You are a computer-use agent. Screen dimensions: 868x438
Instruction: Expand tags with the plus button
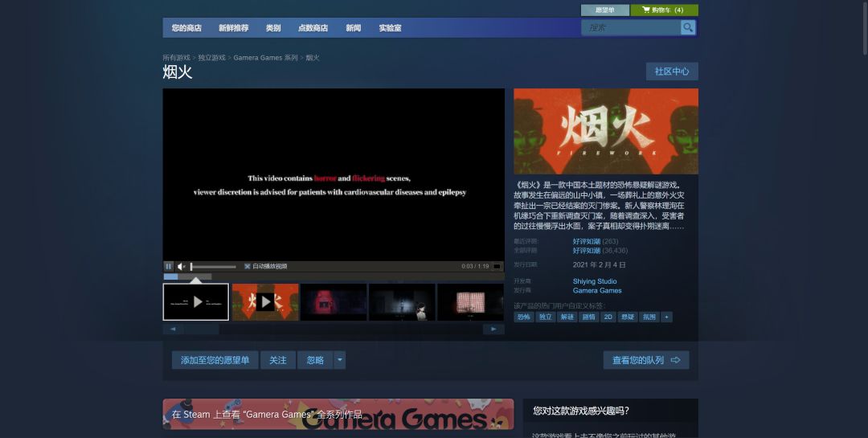point(666,317)
